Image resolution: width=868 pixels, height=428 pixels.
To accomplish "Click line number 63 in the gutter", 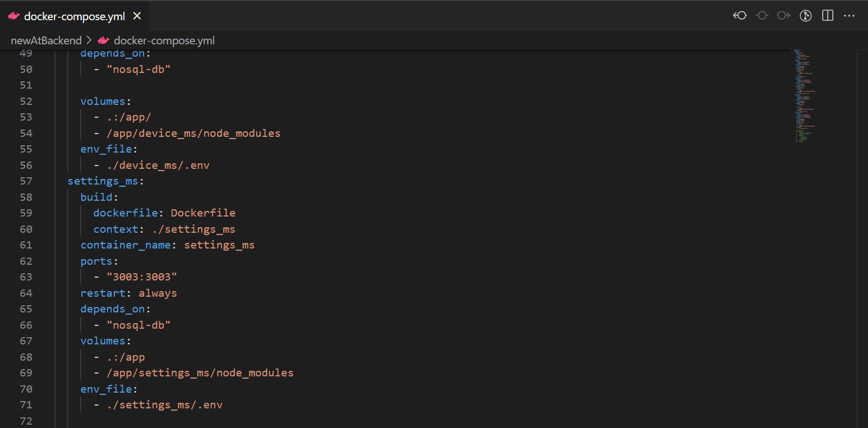I will click(x=26, y=277).
